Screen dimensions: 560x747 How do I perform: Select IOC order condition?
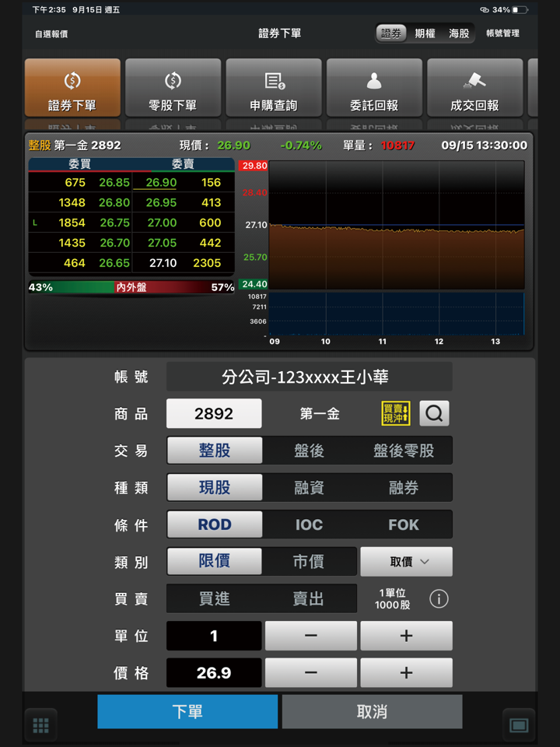click(x=309, y=524)
